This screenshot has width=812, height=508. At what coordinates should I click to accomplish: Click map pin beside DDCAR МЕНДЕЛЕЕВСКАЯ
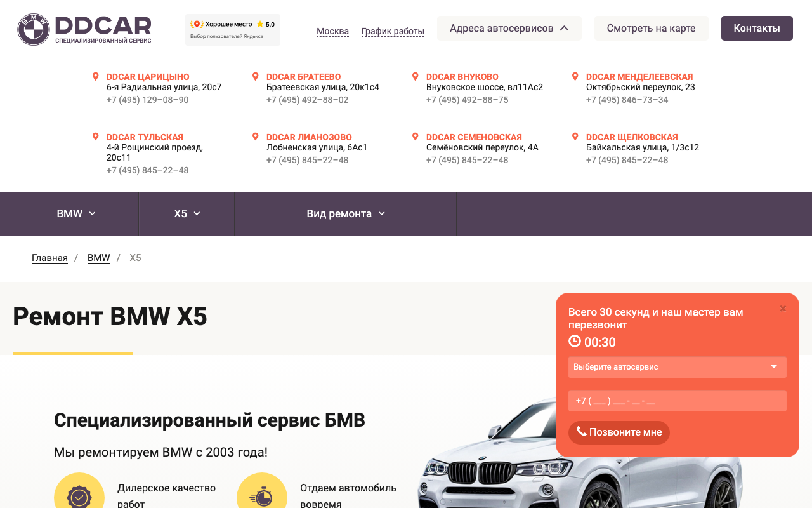tap(575, 76)
